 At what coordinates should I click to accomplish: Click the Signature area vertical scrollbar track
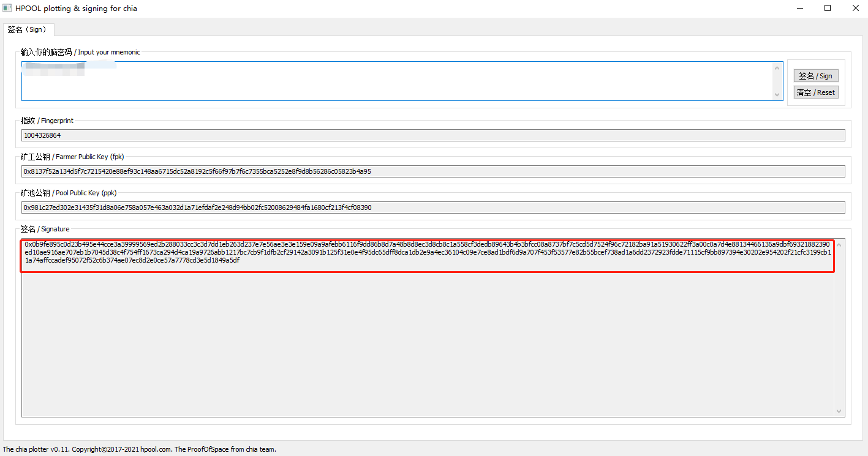tap(839, 331)
